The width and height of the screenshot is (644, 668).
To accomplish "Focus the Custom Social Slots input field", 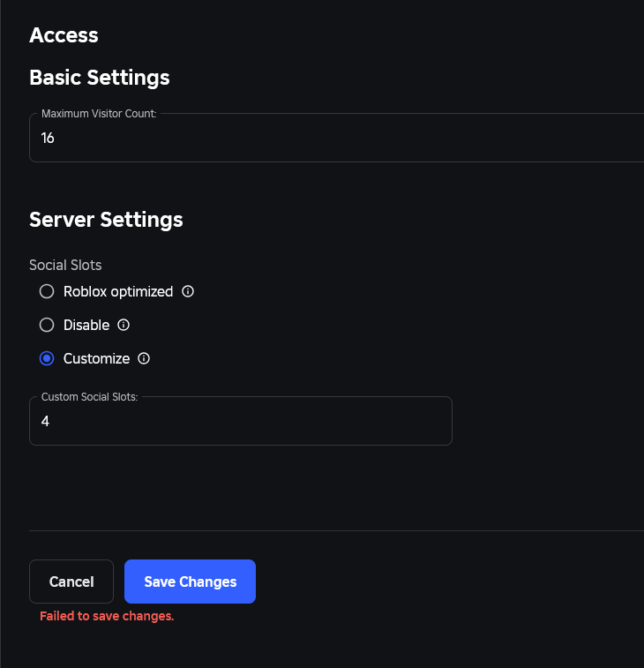I will point(240,422).
